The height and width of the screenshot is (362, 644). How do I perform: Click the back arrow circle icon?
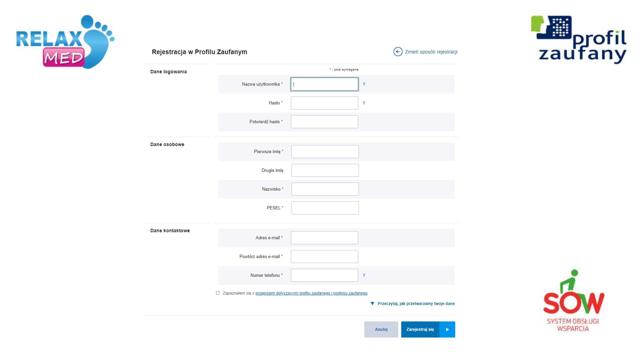[398, 52]
